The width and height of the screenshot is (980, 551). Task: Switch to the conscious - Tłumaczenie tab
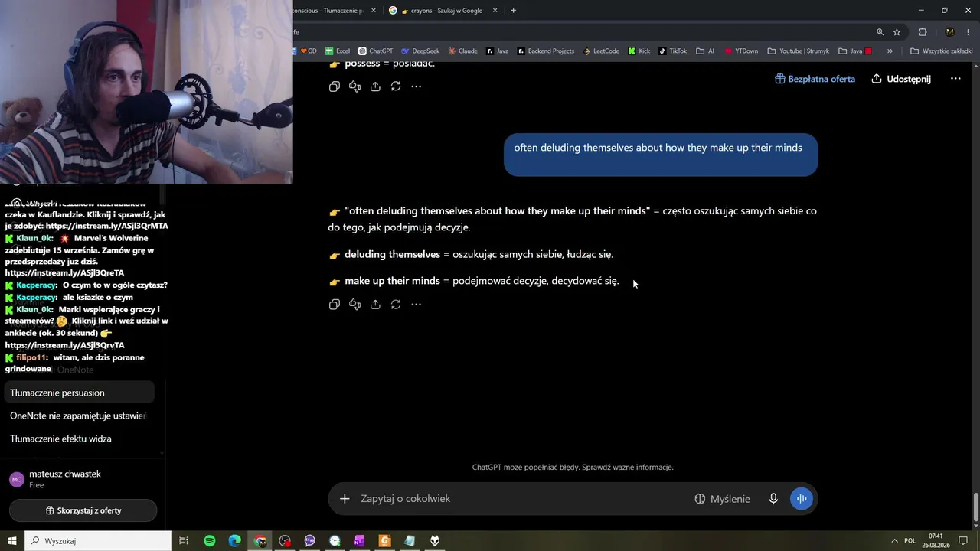point(329,11)
